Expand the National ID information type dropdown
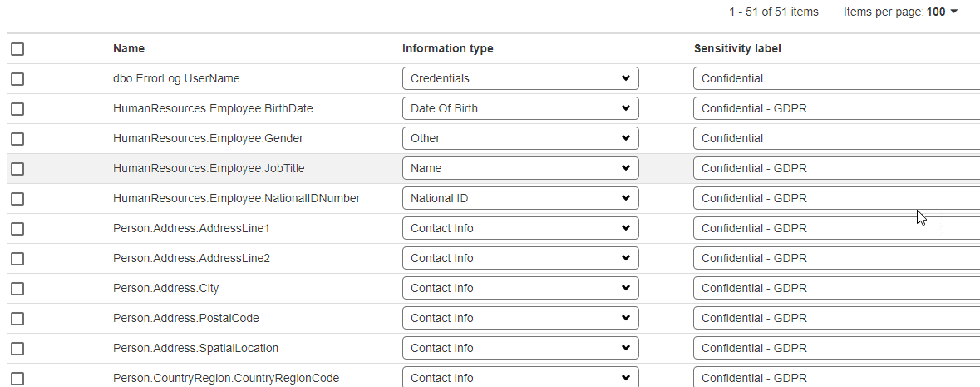980x387 pixels. coord(520,198)
